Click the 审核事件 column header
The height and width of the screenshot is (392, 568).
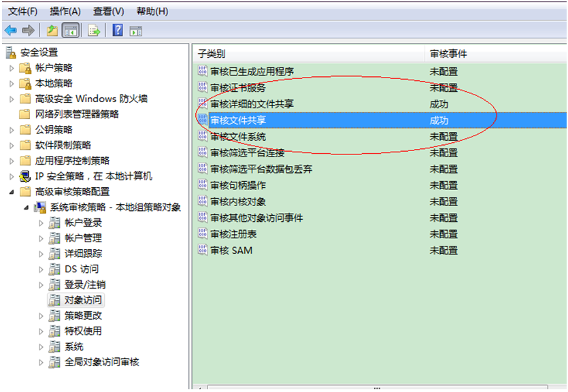pyautogui.click(x=448, y=54)
